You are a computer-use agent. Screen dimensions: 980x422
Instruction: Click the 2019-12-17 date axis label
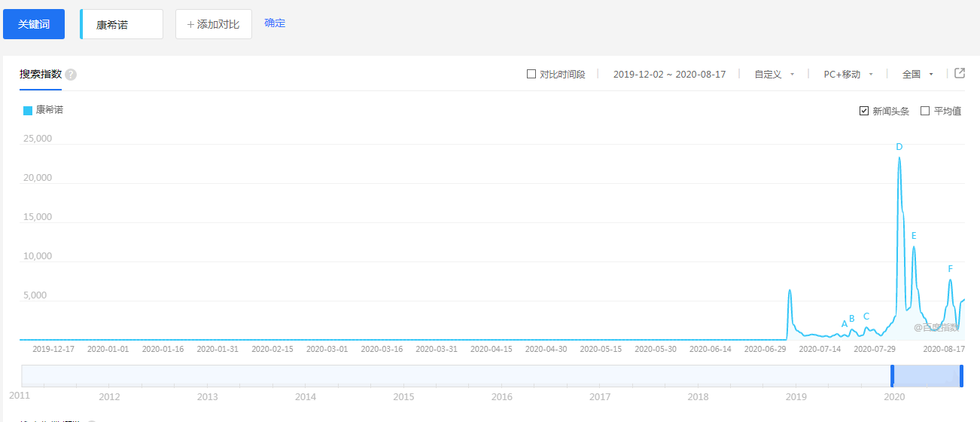pyautogui.click(x=53, y=349)
